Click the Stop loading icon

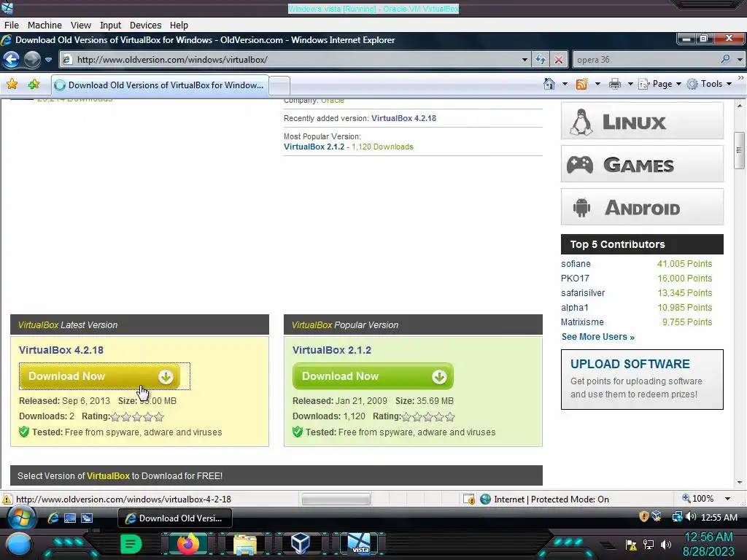[558, 60]
